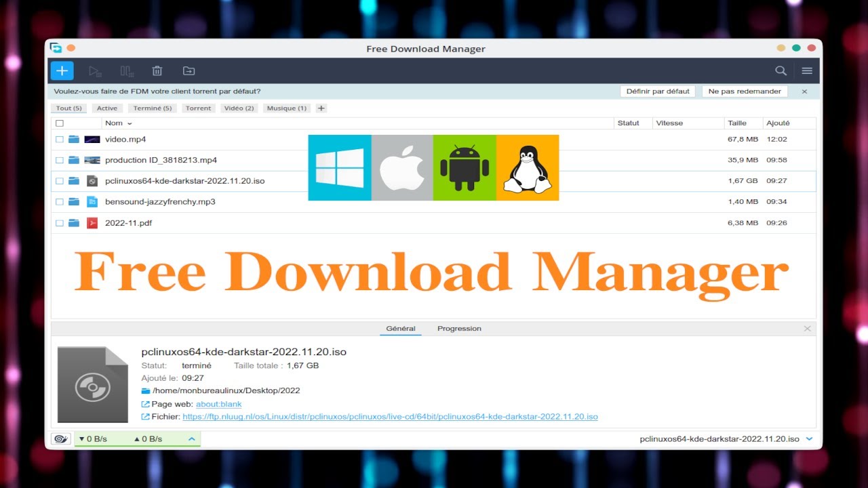This screenshot has width=868, height=488.
Task: Select the Torrent filter
Action: click(x=199, y=108)
